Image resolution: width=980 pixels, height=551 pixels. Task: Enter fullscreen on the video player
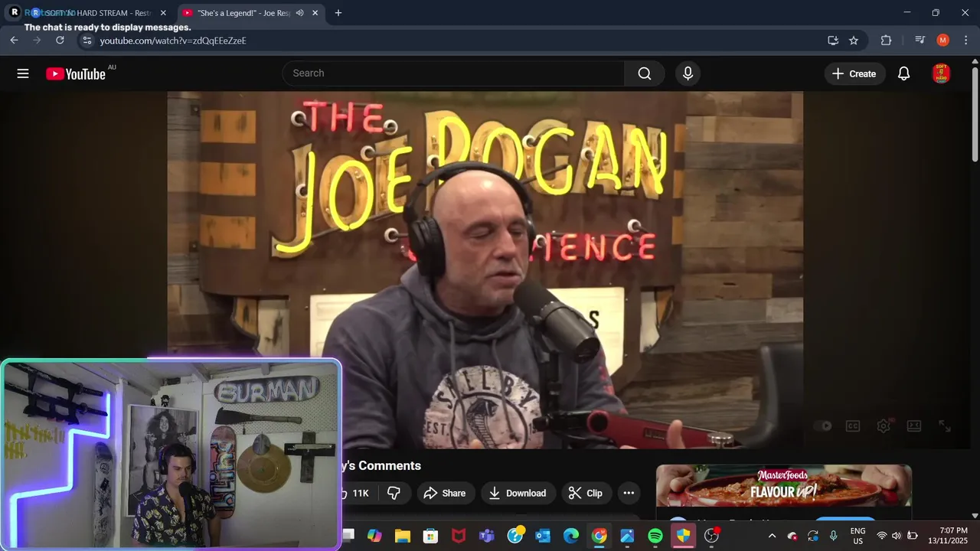tap(945, 426)
